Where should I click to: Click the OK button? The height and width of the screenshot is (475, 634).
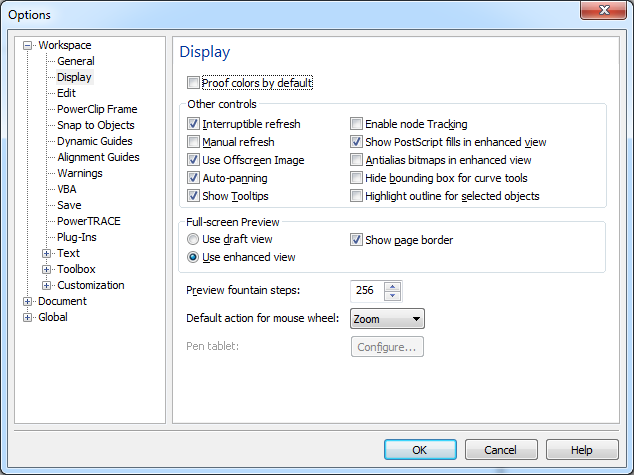pyautogui.click(x=420, y=450)
